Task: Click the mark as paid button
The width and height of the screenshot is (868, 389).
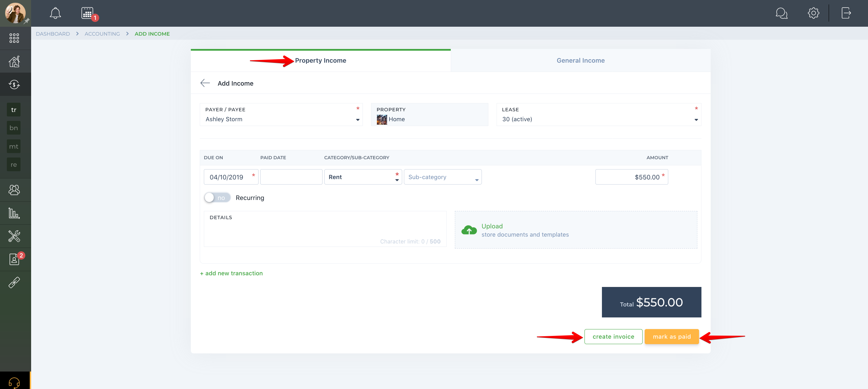Action: (x=672, y=337)
